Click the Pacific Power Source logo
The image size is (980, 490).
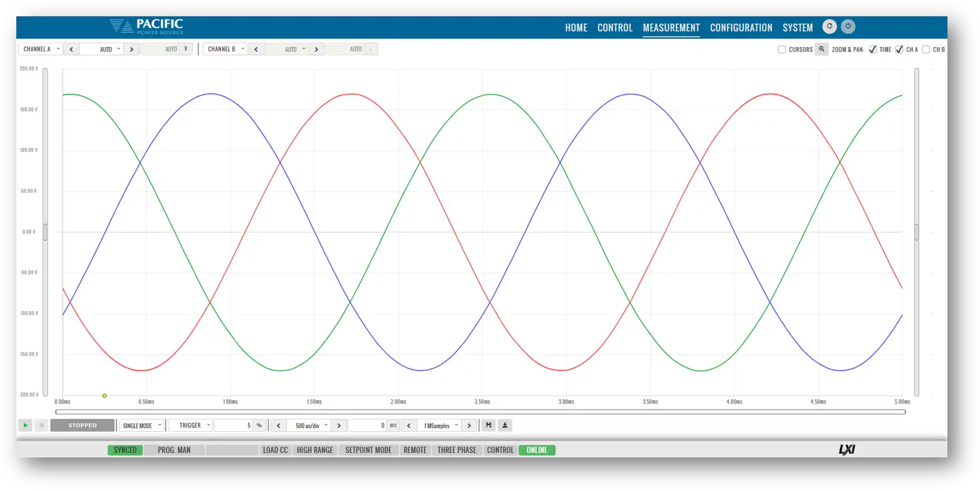pyautogui.click(x=146, y=27)
